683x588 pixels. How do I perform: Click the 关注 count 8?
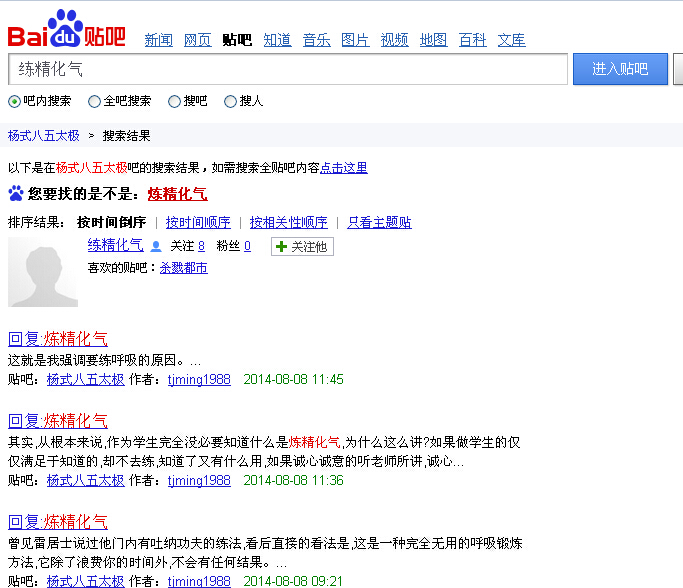(x=201, y=247)
